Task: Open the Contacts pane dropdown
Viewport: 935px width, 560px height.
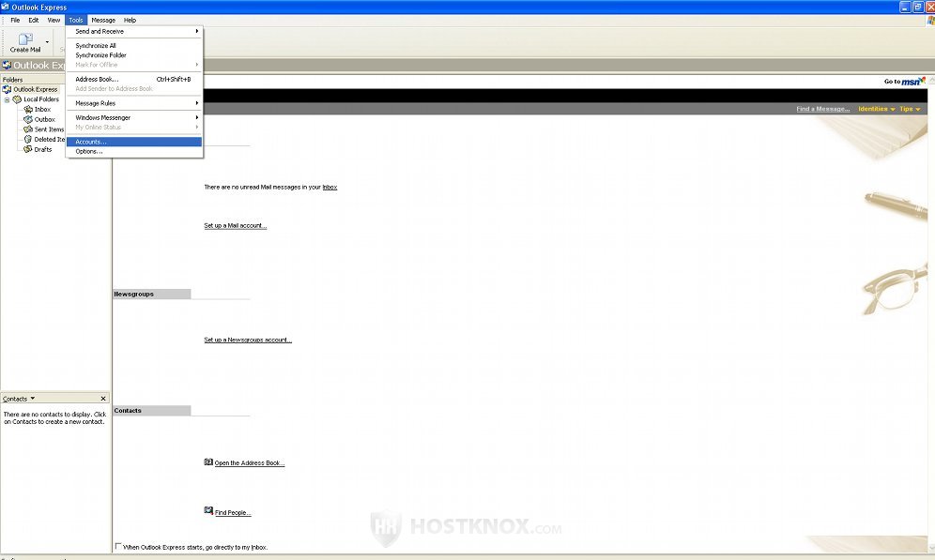Action: tap(33, 398)
